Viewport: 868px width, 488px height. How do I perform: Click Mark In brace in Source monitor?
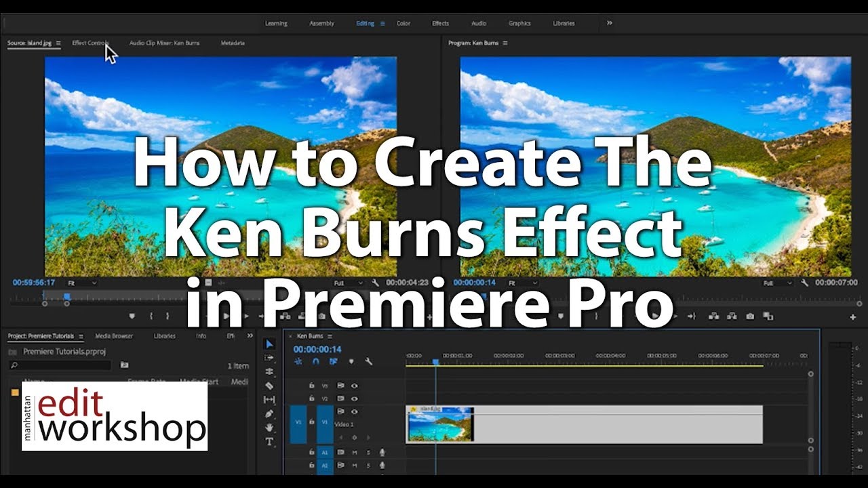151,317
